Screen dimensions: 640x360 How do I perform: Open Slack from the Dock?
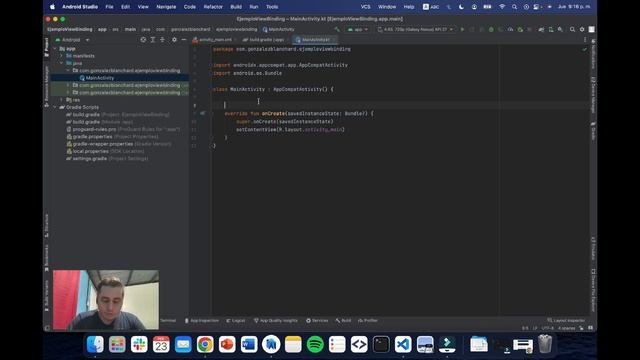[139, 344]
